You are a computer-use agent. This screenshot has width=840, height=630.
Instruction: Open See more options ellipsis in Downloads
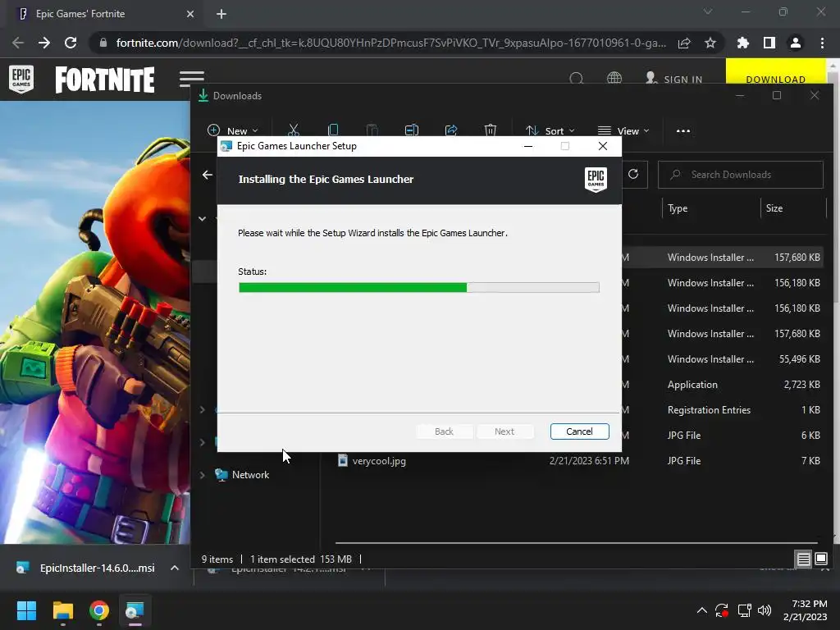click(683, 130)
